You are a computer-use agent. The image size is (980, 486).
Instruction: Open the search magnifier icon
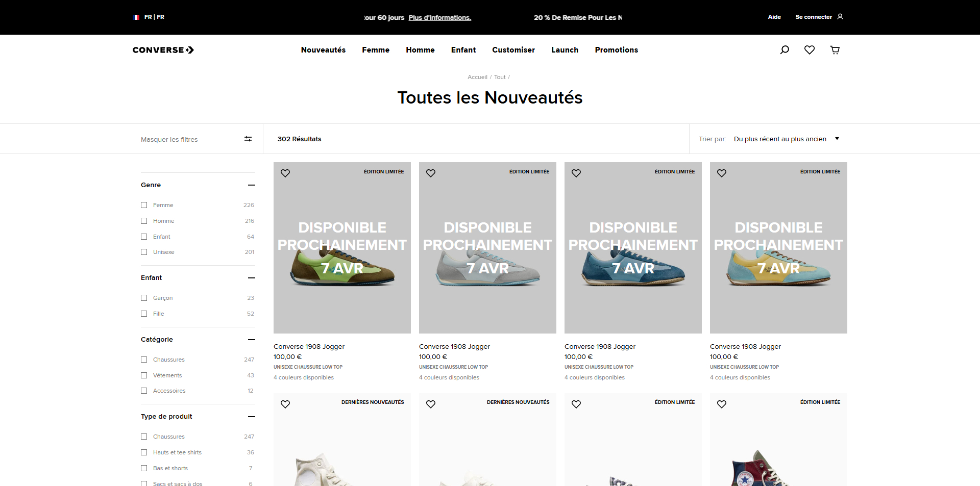785,50
